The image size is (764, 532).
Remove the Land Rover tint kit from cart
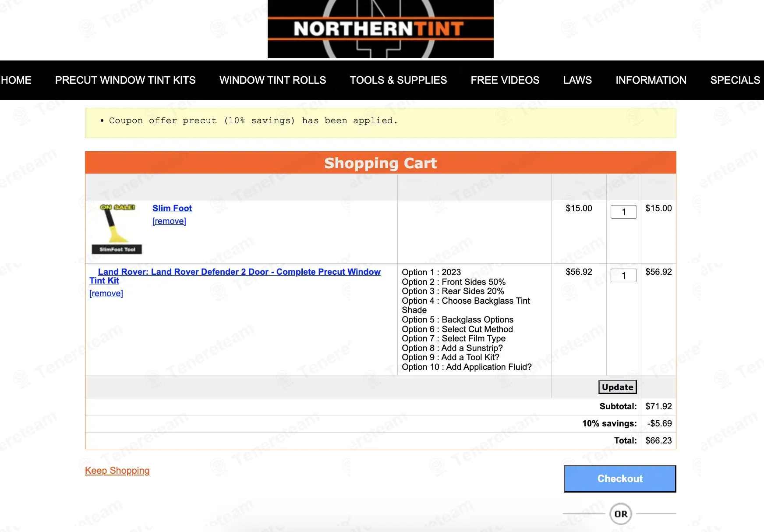pos(106,293)
